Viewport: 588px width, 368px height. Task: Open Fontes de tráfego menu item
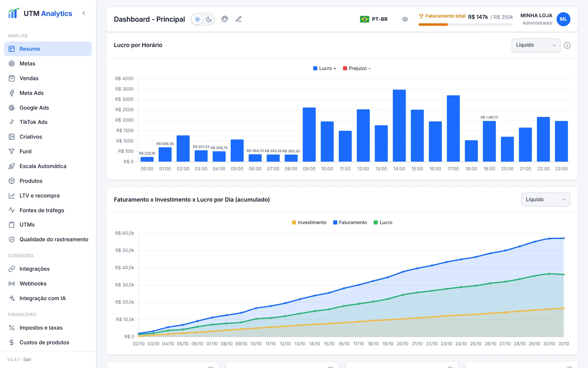coord(48,210)
